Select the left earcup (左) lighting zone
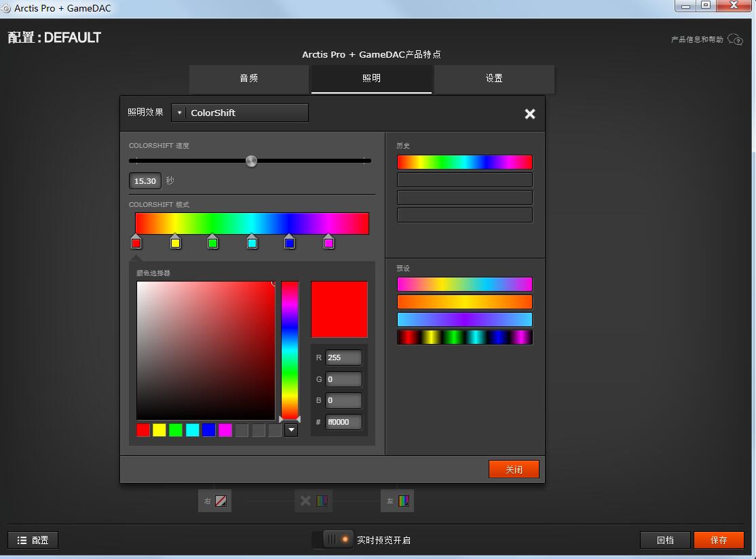Image resolution: width=756 pixels, height=559 pixels. coord(397,501)
